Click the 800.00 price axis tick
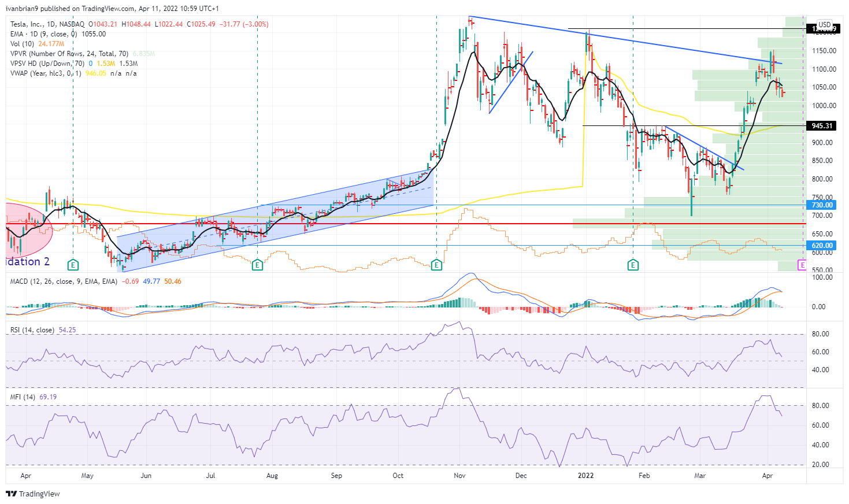Viewport: 849px width, 504px height. [824, 179]
